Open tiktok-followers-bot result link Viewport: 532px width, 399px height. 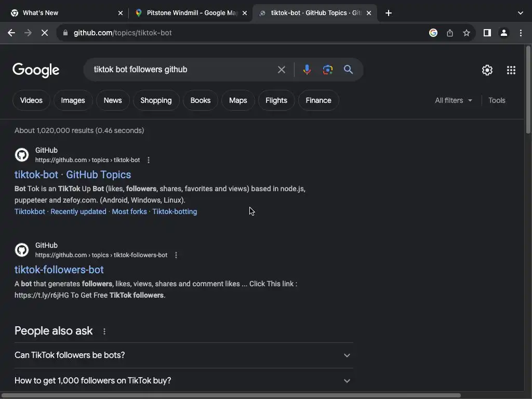pos(59,270)
